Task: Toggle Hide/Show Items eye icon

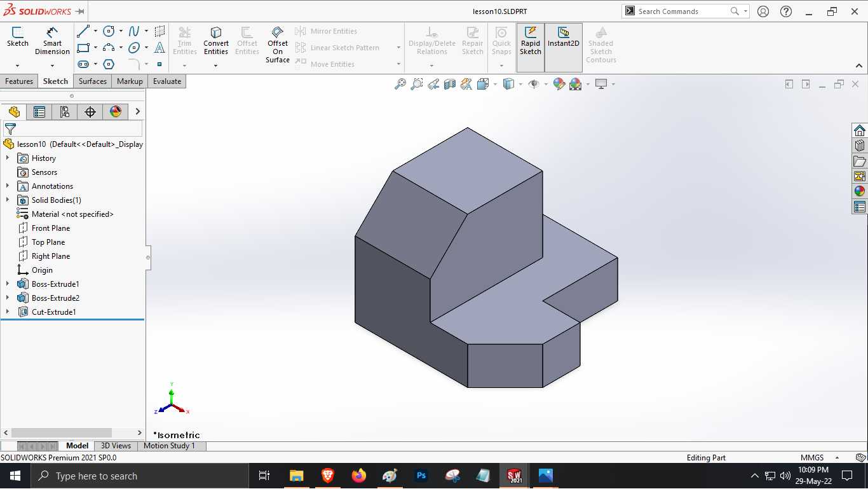Action: coord(534,84)
